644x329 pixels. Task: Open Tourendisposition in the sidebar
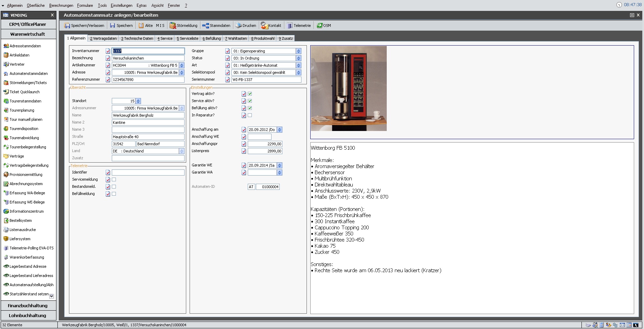click(24, 129)
